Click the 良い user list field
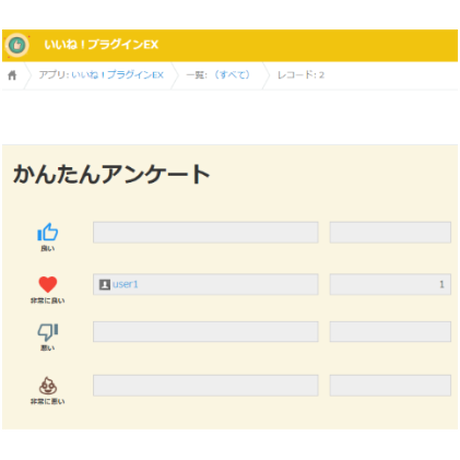This screenshot has width=460, height=460. (205, 232)
